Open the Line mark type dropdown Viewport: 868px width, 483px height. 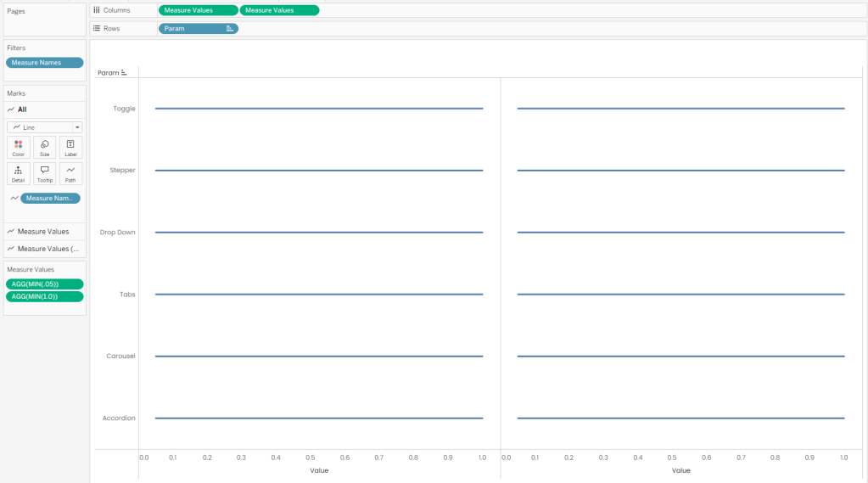(45, 127)
